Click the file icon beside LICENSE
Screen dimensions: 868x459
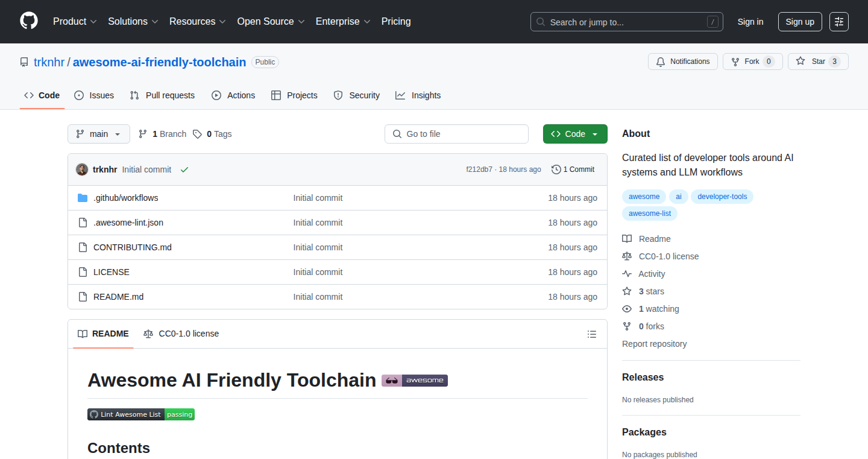pyautogui.click(x=83, y=272)
